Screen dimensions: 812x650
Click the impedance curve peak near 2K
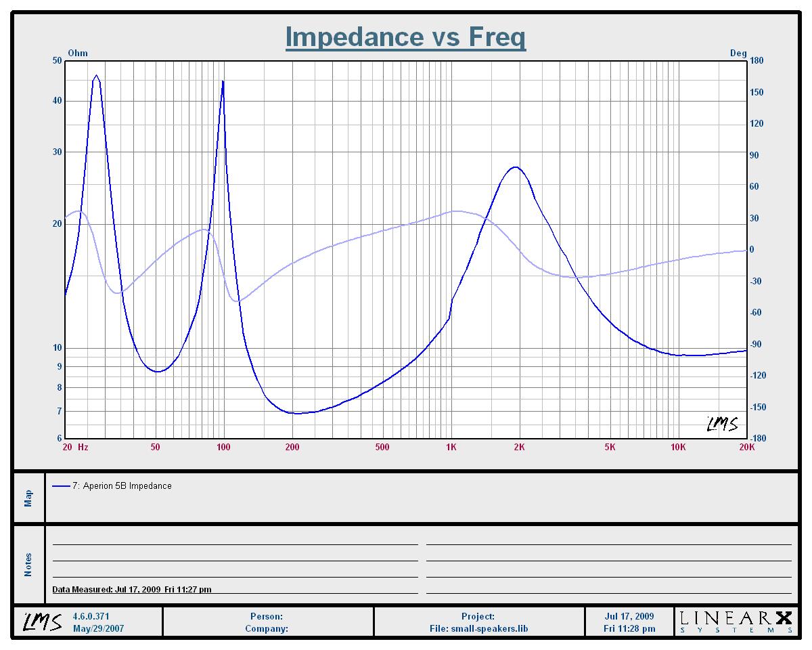516,167
